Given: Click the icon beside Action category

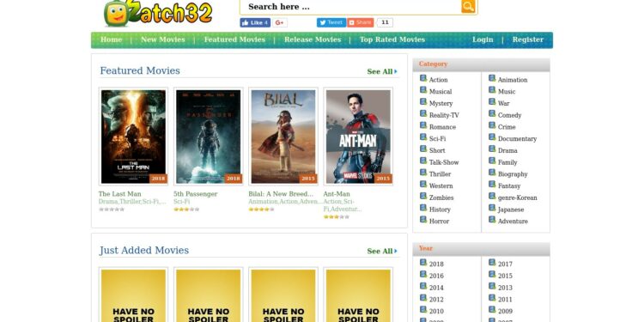Looking at the screenshot, I should (423, 78).
